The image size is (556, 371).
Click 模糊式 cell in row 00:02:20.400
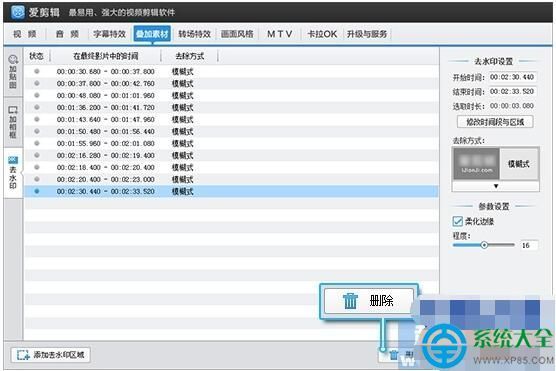[183, 179]
